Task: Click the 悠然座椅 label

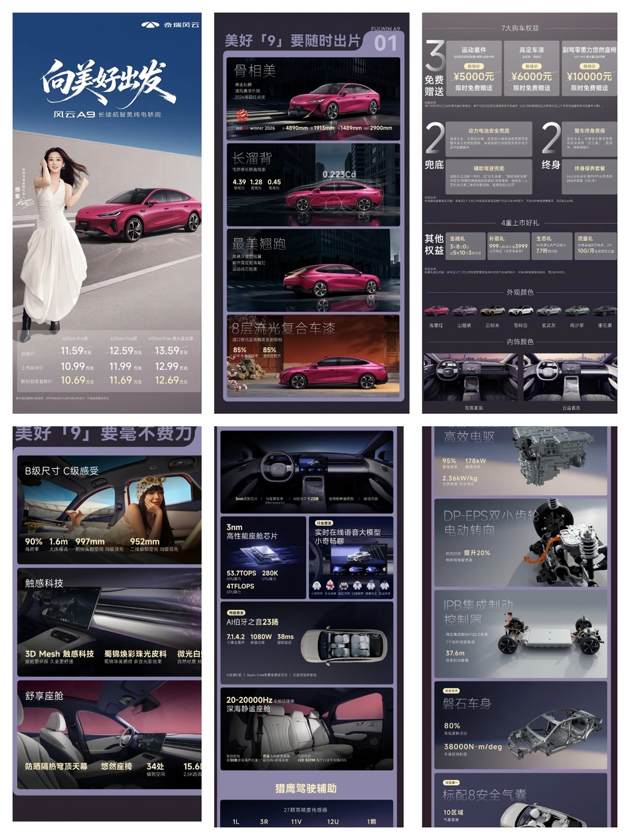Action: 117,766
